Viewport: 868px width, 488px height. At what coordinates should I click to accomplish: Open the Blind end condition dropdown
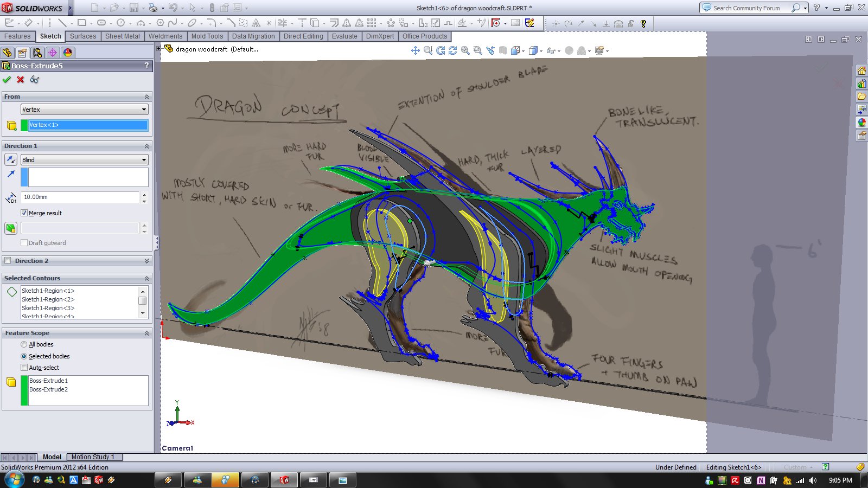point(84,160)
